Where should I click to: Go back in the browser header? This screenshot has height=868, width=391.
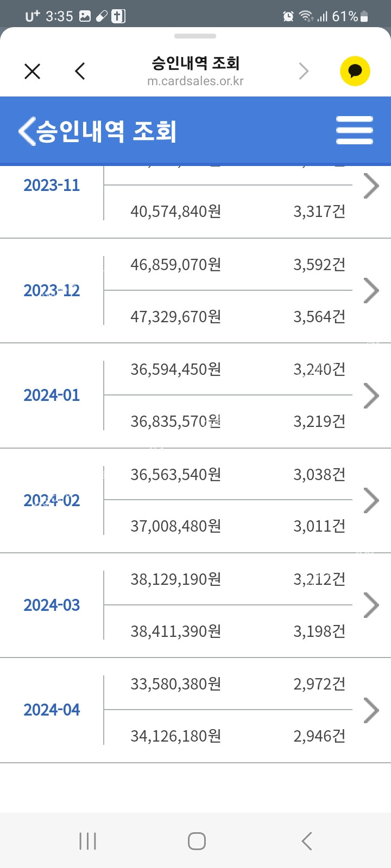(80, 71)
